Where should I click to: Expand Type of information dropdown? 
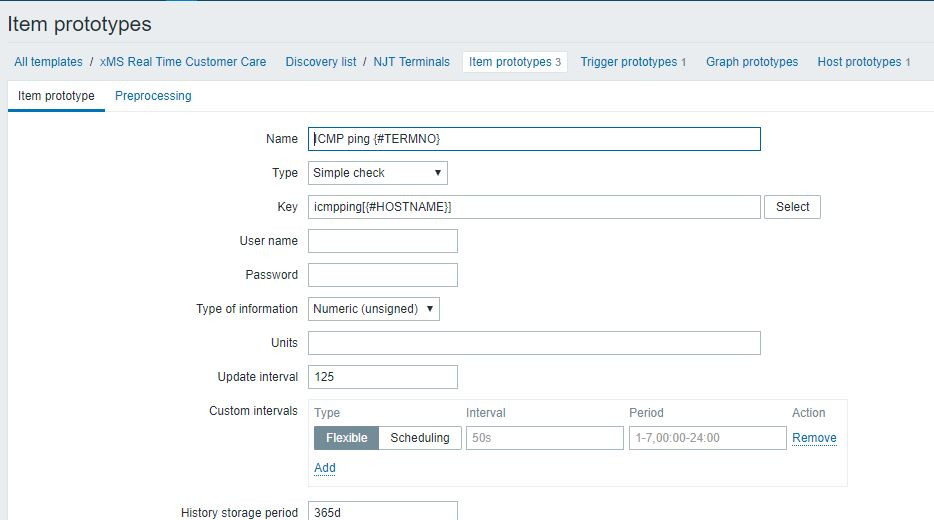373,309
